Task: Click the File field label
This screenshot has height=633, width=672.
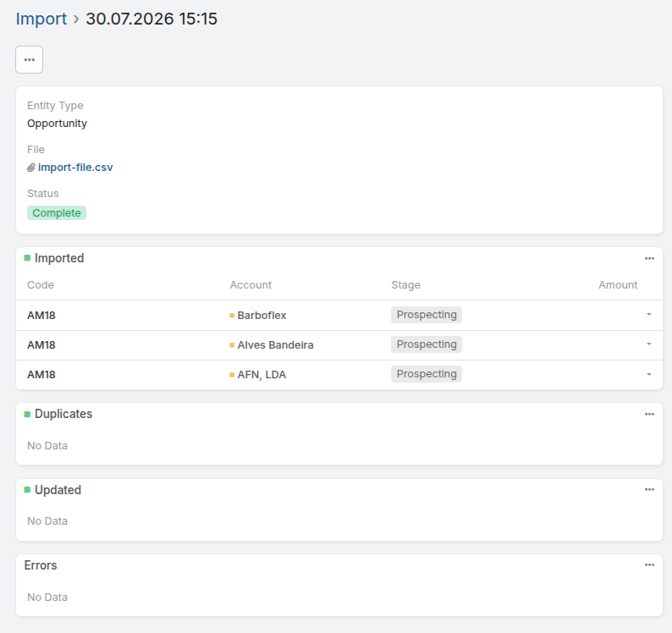Action: tap(36, 150)
